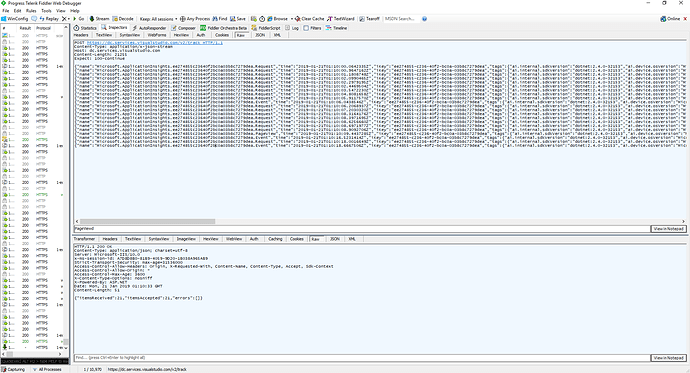690x373 pixels.
Task: Click the Online status indicator
Action: tap(670, 19)
